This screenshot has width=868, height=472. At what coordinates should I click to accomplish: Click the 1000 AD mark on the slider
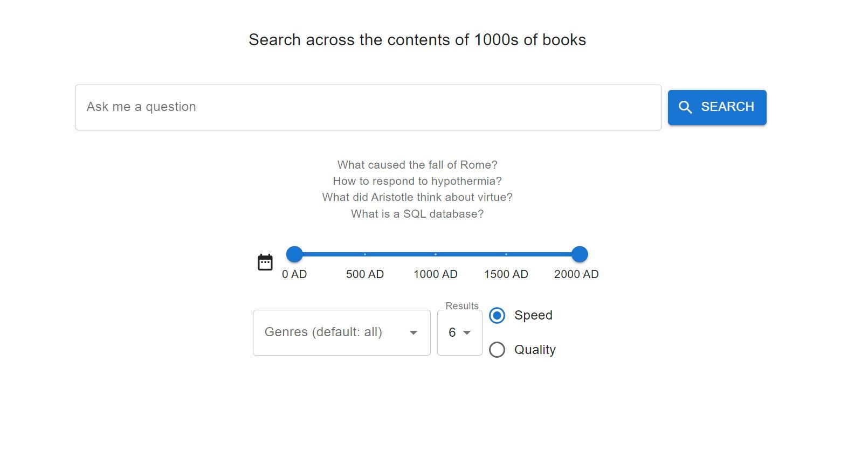point(436,254)
